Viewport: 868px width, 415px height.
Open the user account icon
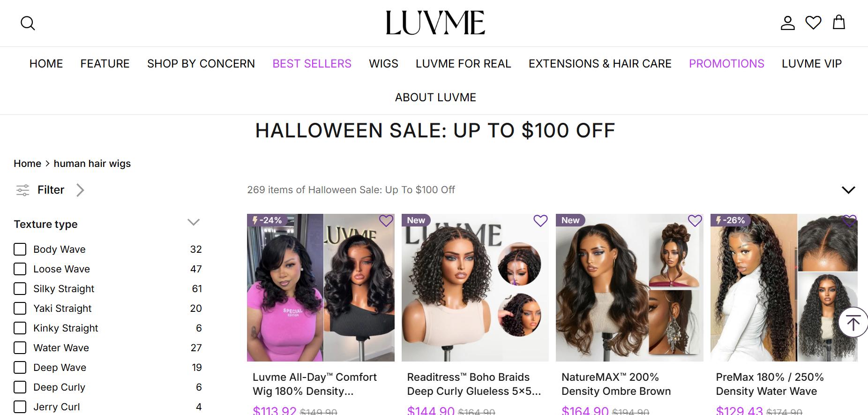click(788, 23)
